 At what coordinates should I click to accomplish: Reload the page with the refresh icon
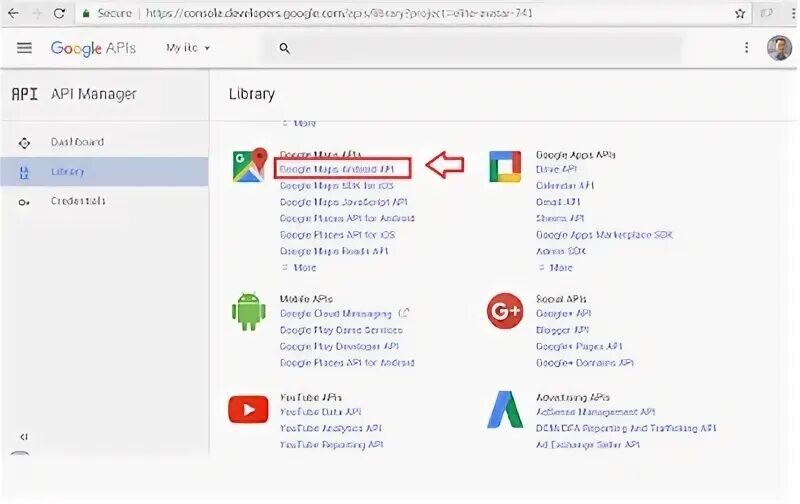pos(59,13)
